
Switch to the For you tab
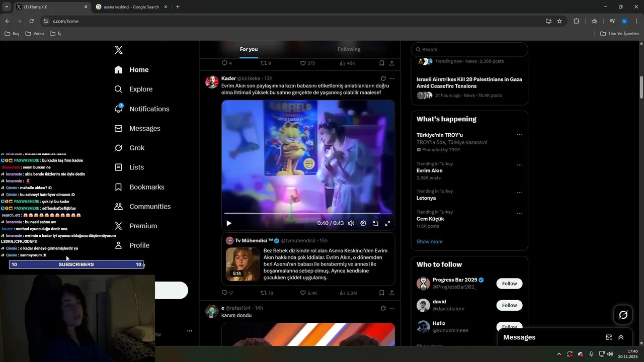(249, 49)
